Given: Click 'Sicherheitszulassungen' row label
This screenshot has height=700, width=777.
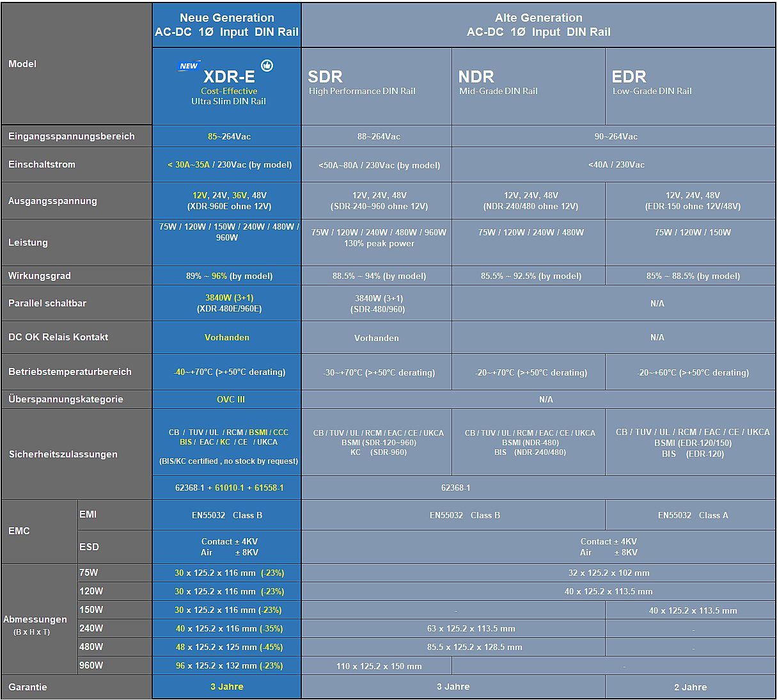Looking at the screenshot, I should coord(63,454).
